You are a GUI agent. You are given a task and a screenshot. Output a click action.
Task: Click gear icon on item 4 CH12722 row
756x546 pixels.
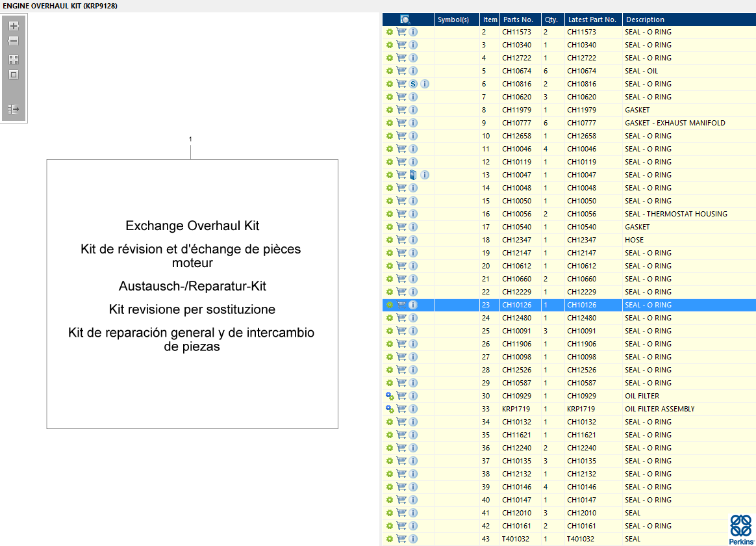pyautogui.click(x=390, y=58)
